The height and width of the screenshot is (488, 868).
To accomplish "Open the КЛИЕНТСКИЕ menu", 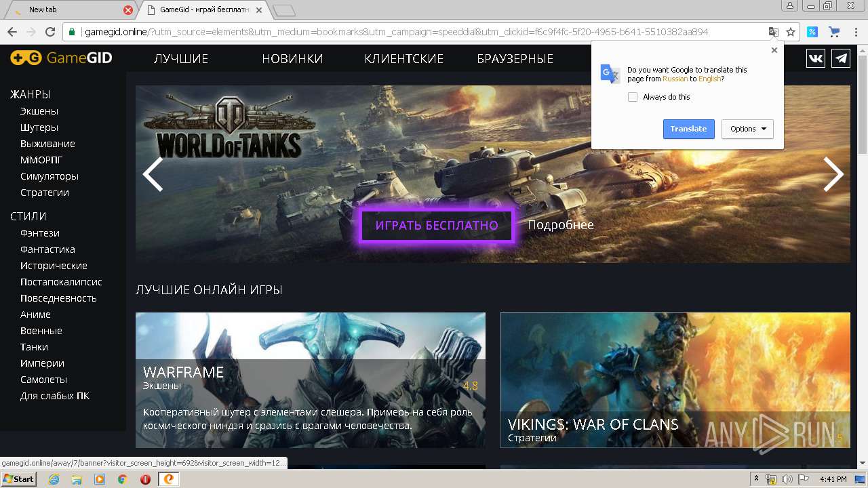I will pos(403,59).
